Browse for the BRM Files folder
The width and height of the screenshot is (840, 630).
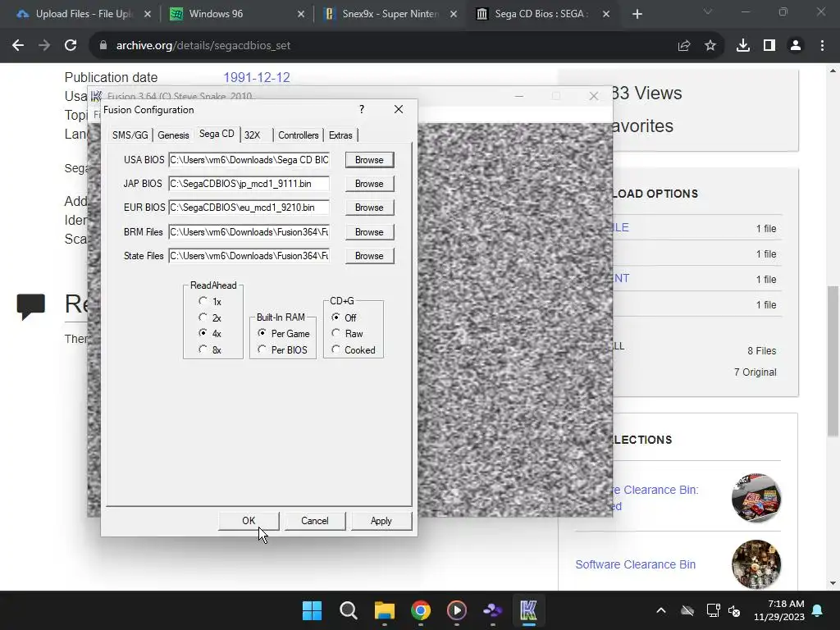(369, 232)
